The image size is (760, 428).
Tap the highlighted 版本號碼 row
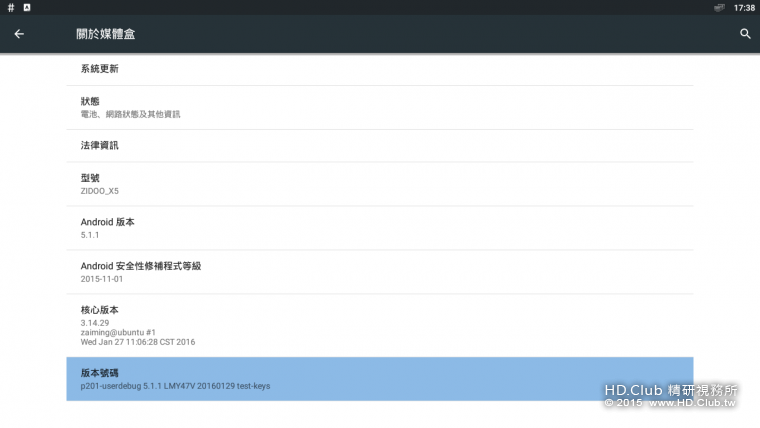tap(380, 379)
